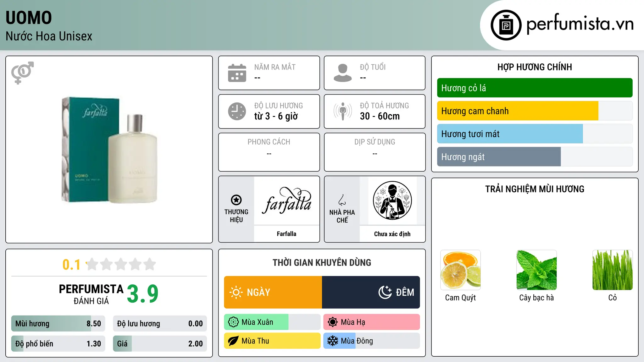Image resolution: width=644 pixels, height=362 pixels.
Task: Click the sun icon in the Ngày bar
Action: click(236, 292)
